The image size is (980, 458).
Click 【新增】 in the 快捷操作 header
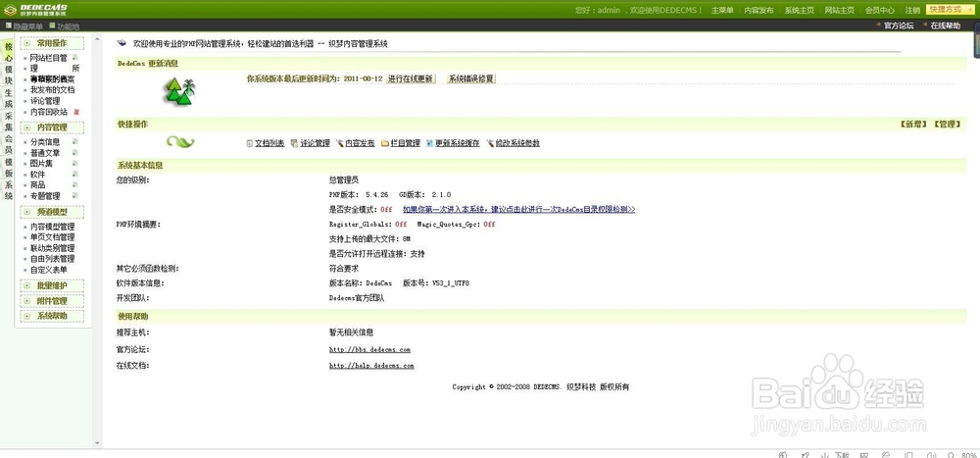pyautogui.click(x=913, y=125)
